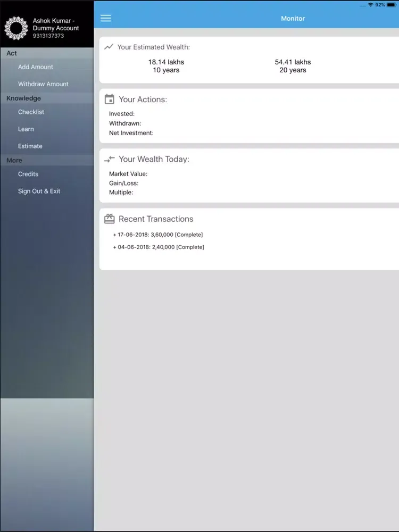399x532 pixels.
Task: Click the Withdrawn: label
Action: click(x=125, y=123)
